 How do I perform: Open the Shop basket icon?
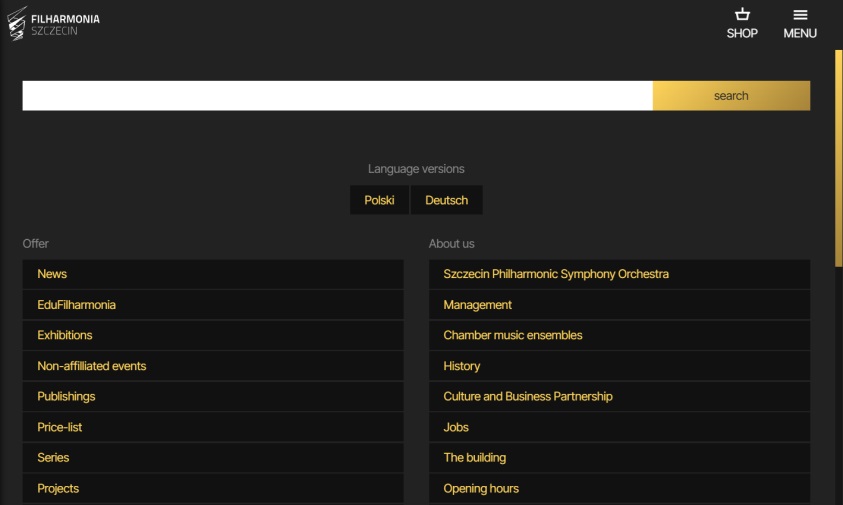coord(742,15)
